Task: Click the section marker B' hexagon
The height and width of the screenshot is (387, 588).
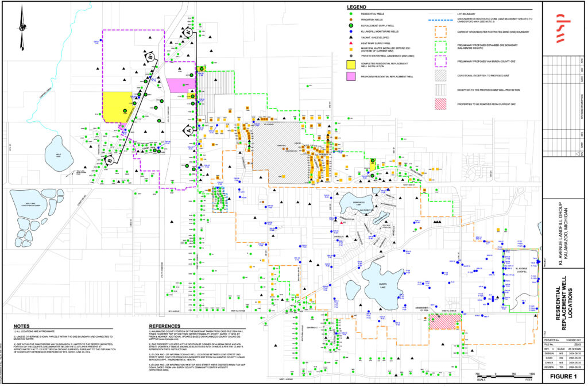Action: pyautogui.click(x=150, y=57)
